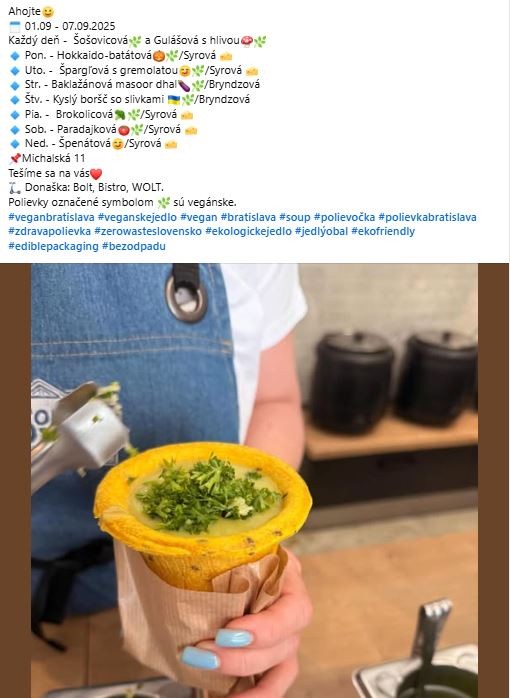This screenshot has width=510, height=698.
Task: Visit the #bezodpadu hashtag
Action: tap(134, 246)
